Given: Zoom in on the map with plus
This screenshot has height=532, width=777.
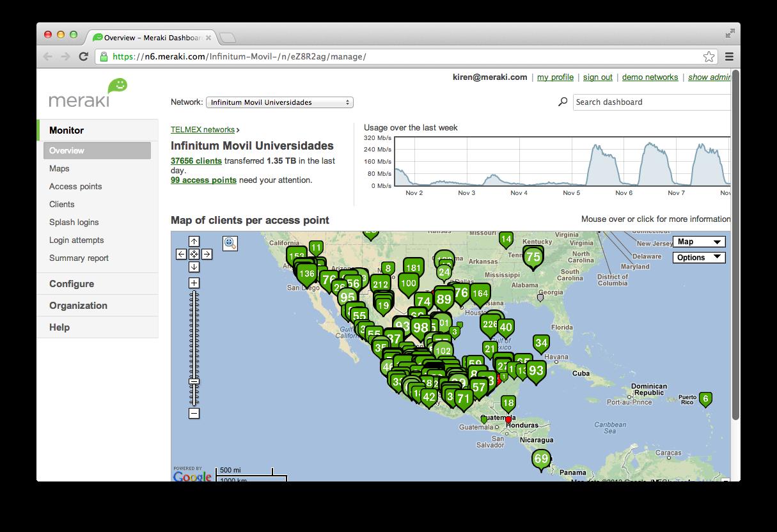Looking at the screenshot, I should [194, 283].
